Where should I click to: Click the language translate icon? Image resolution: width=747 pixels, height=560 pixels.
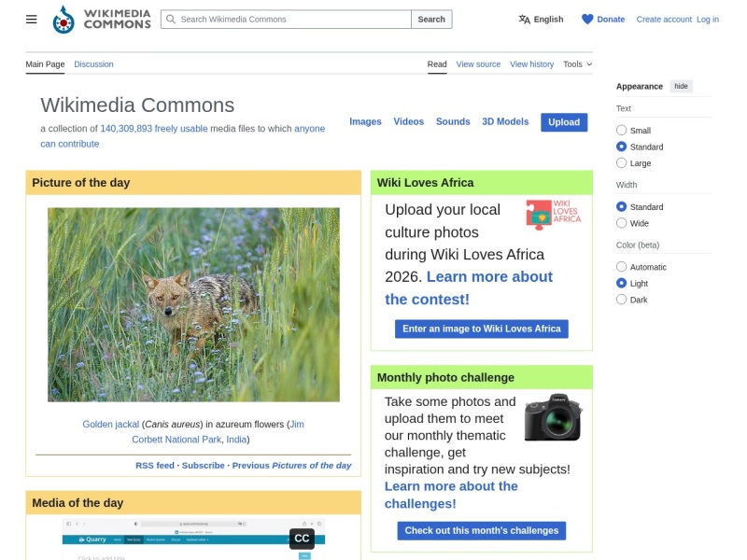click(x=524, y=20)
